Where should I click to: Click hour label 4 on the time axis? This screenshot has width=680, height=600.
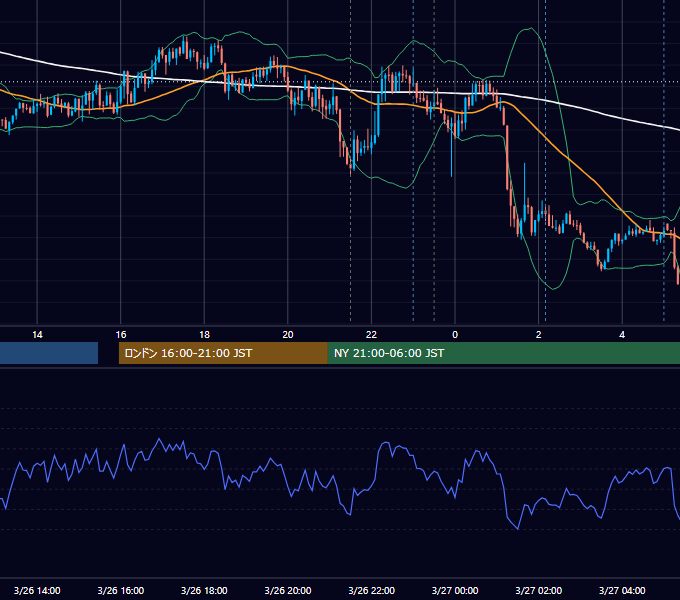point(622,335)
